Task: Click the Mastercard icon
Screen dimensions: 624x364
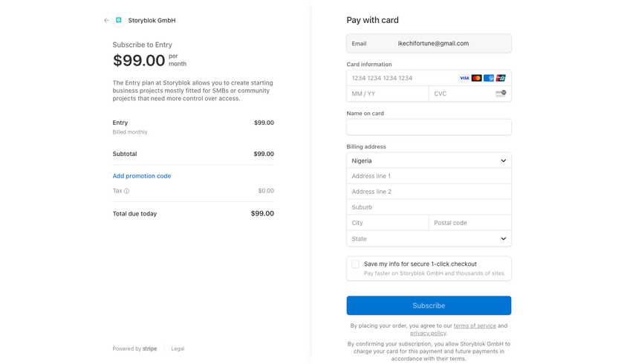Action: click(x=477, y=78)
